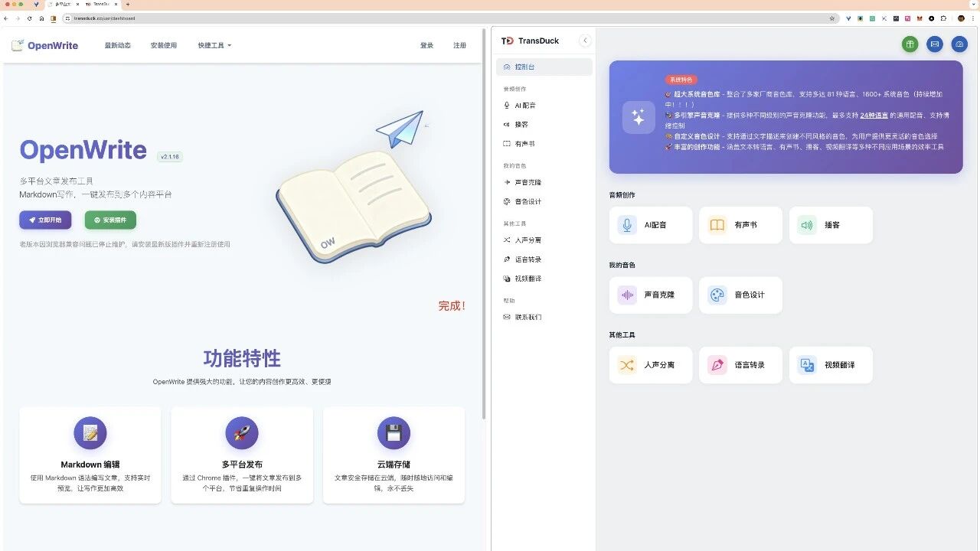Open a new browser tab
980x551 pixels.
point(127,4)
